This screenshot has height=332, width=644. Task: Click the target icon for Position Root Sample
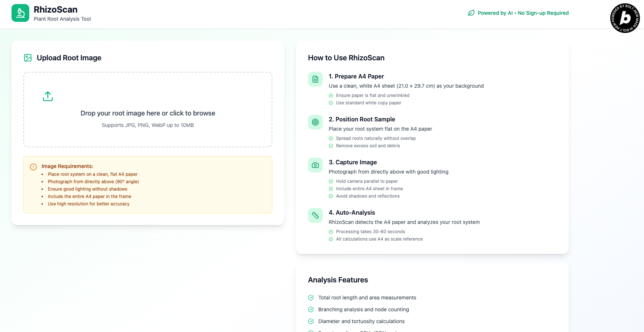pyautogui.click(x=315, y=122)
